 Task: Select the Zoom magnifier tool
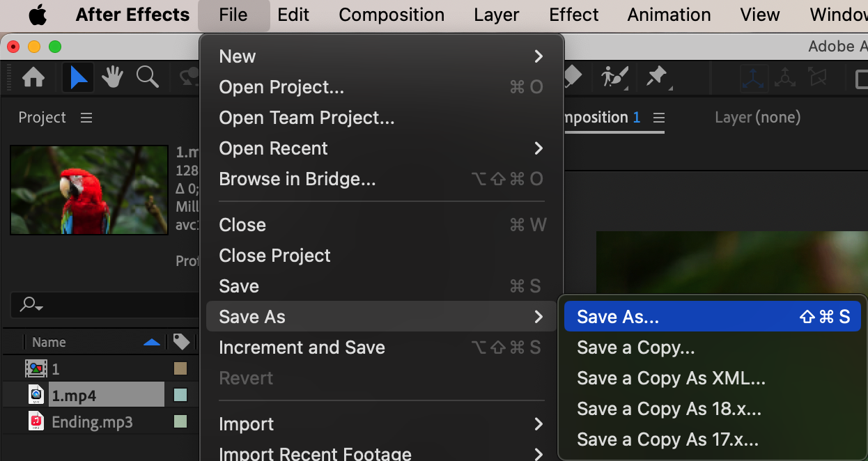click(147, 77)
